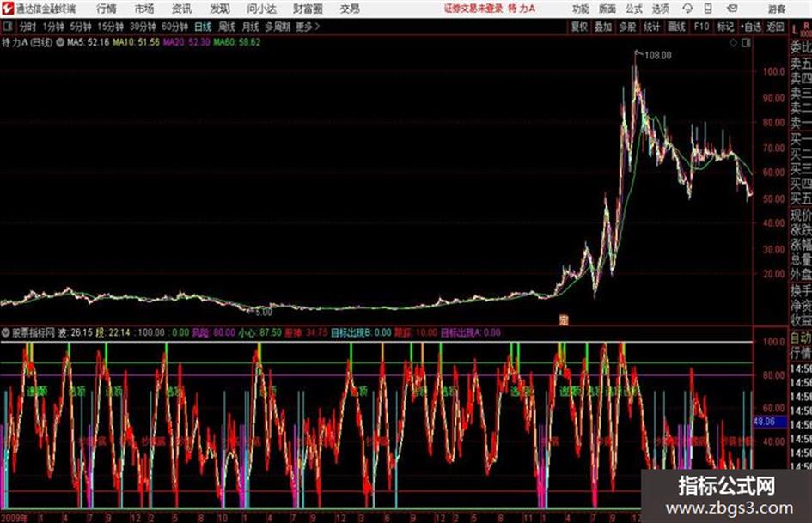Image resolution: width=812 pixels, height=523 pixels.
Task: Open the 股票指标网 indicator dropdown arrow
Action: (x=6, y=333)
